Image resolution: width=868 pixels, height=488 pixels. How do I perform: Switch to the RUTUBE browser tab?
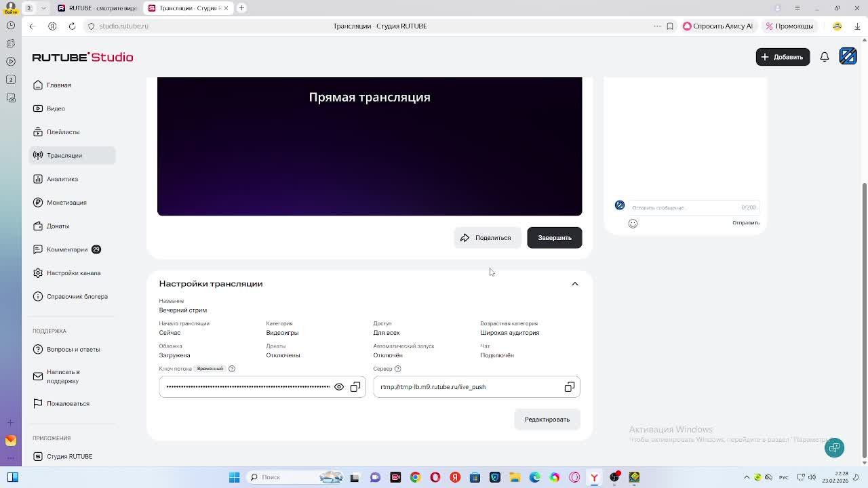pos(97,8)
